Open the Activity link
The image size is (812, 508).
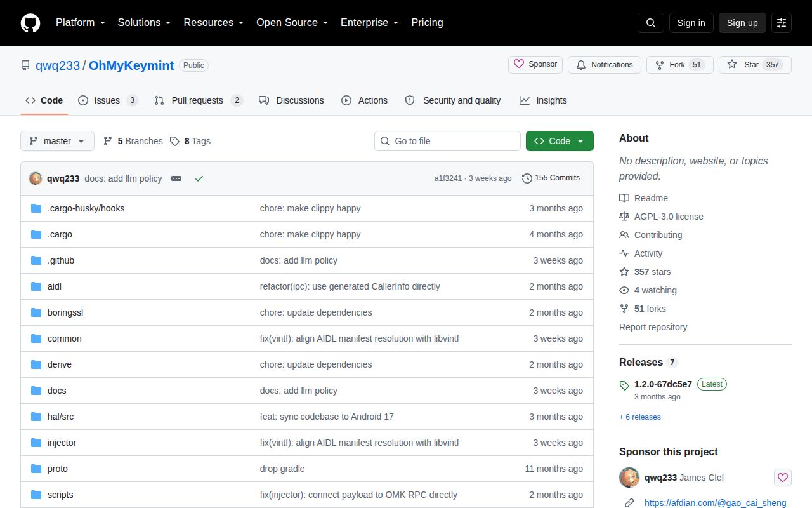(641, 253)
